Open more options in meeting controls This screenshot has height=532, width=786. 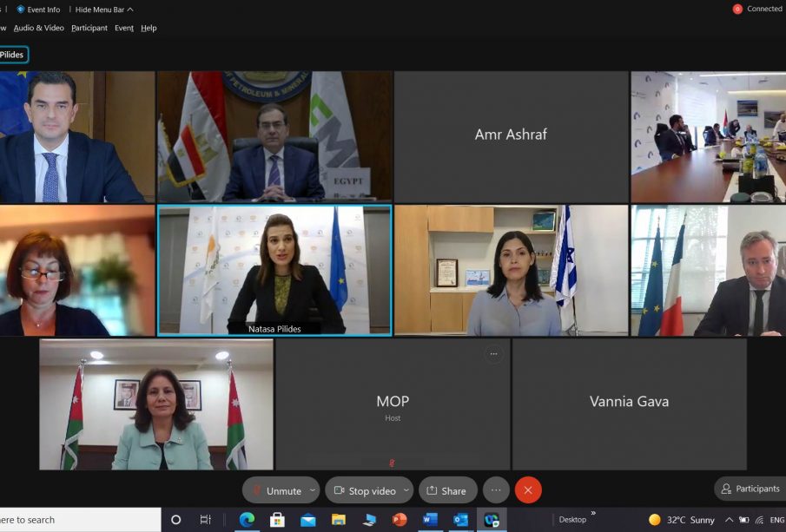coord(496,490)
